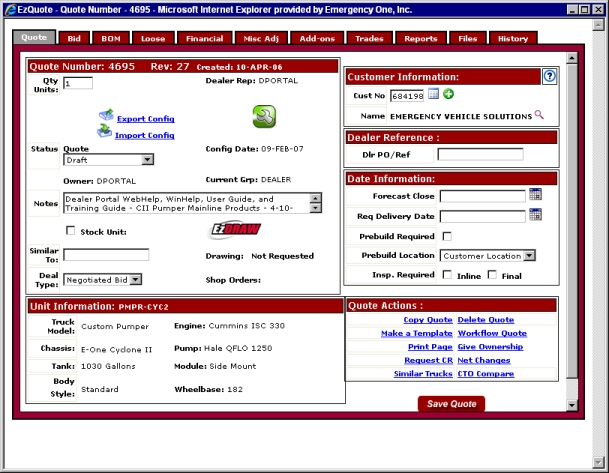Click magnifier icon beside customer name
Screen dimensions: 609x473
point(539,115)
